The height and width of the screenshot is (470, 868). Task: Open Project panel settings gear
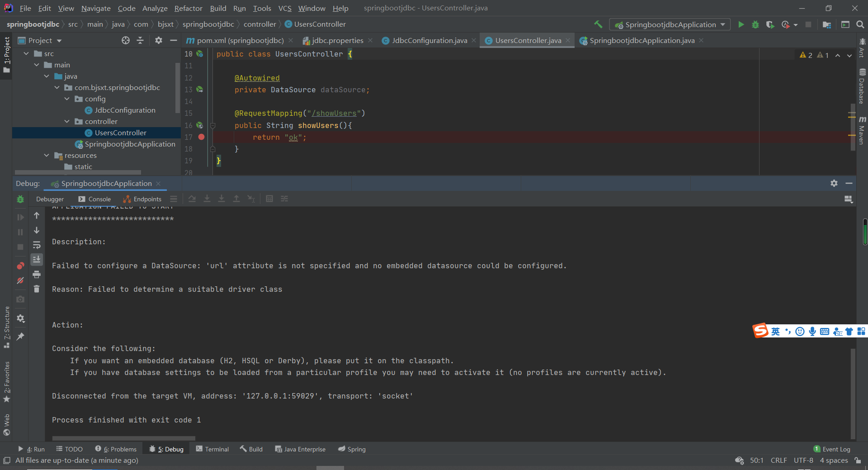(158, 40)
